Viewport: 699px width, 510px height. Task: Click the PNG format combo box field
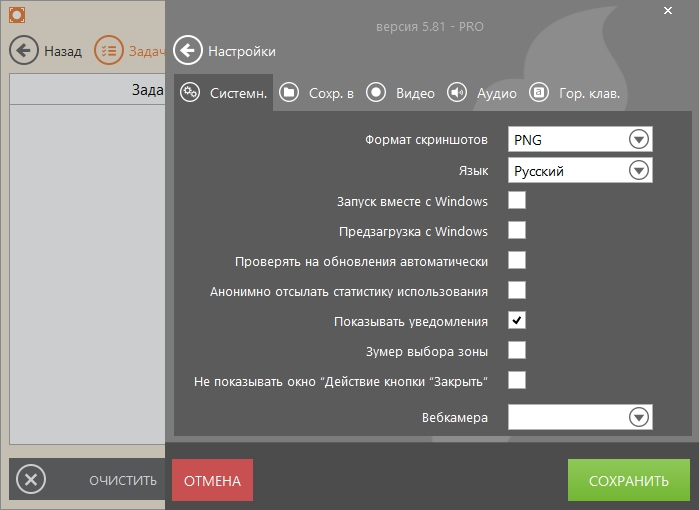(580, 139)
